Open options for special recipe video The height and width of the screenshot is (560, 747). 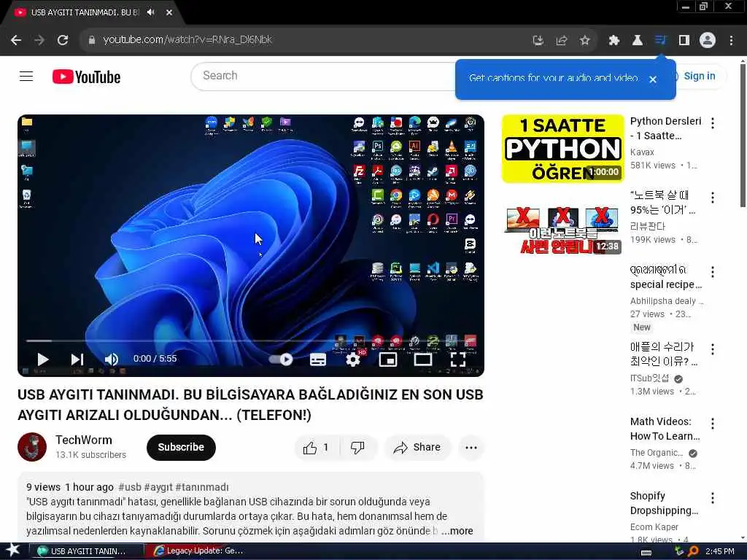[713, 272]
